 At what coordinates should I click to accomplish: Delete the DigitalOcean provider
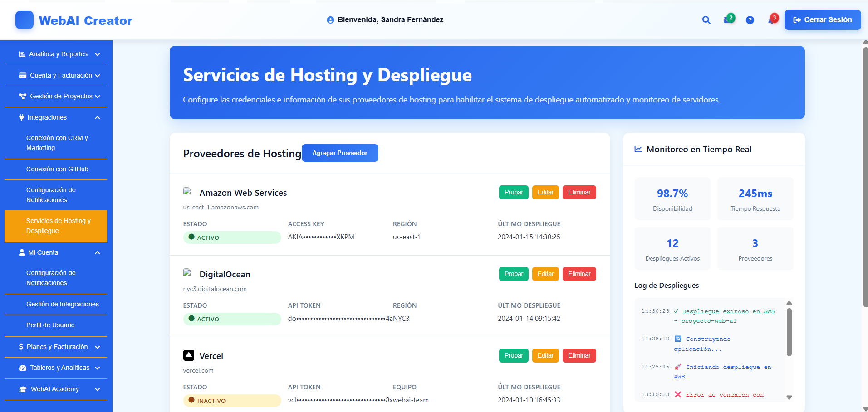click(579, 274)
